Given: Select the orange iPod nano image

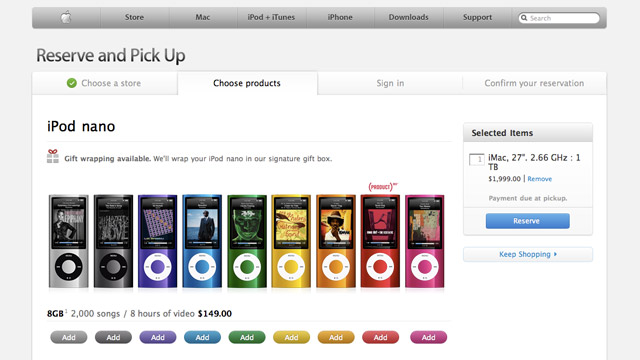Looking at the screenshot, I should (336, 241).
